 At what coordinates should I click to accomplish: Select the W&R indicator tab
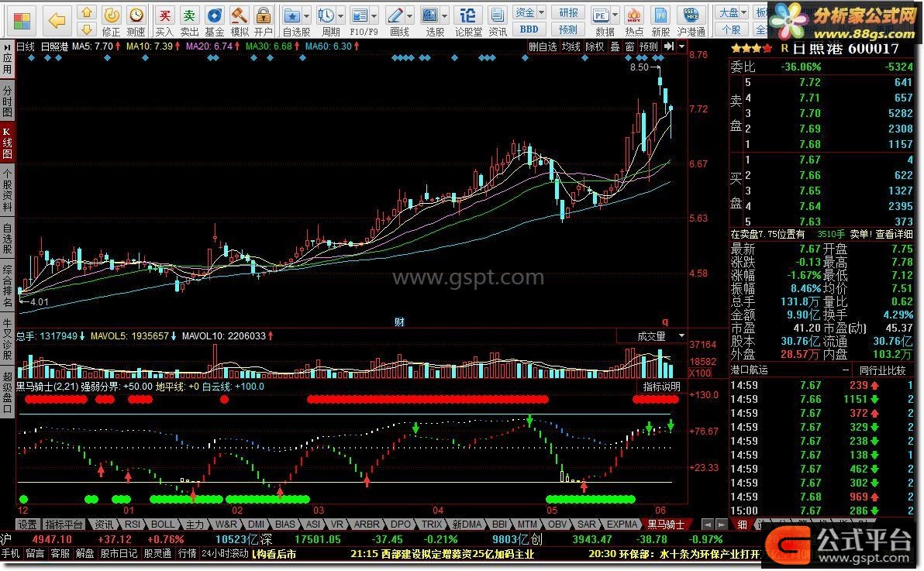pos(226,524)
